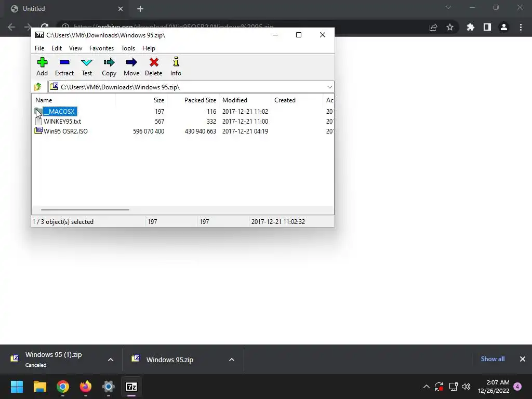This screenshot has height=399, width=532.
Task: Open Chrome tab search chevron
Action: click(448, 7)
